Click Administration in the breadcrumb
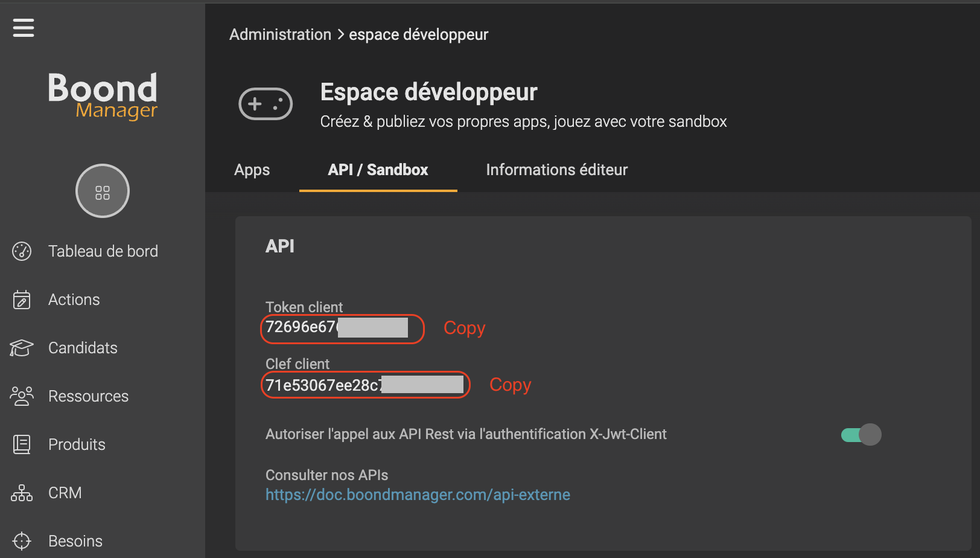 pos(280,34)
